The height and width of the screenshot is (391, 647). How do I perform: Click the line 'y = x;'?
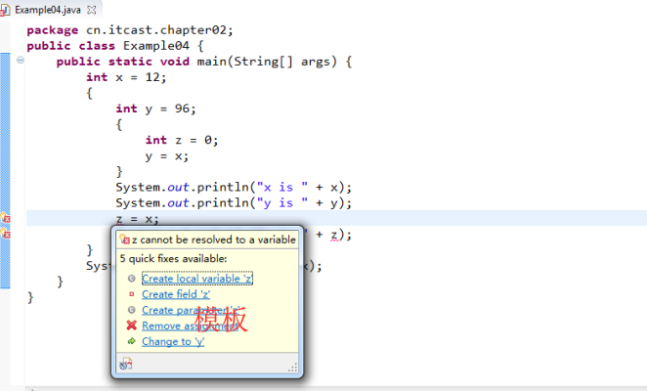coord(167,156)
